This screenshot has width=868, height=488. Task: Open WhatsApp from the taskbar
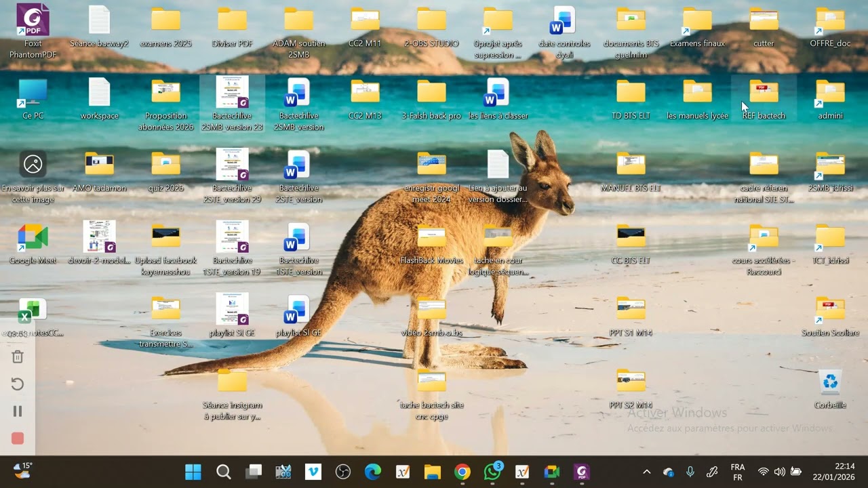point(492,472)
